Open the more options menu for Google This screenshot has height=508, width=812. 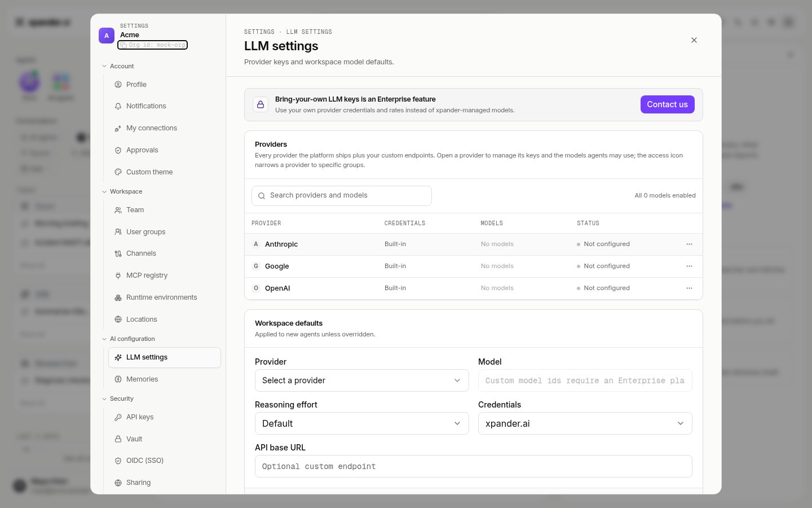click(x=689, y=266)
